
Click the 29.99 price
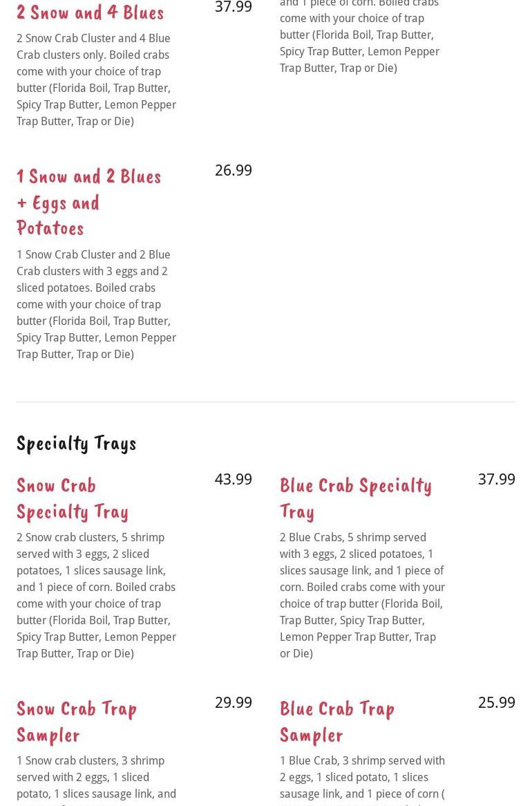coord(234,702)
